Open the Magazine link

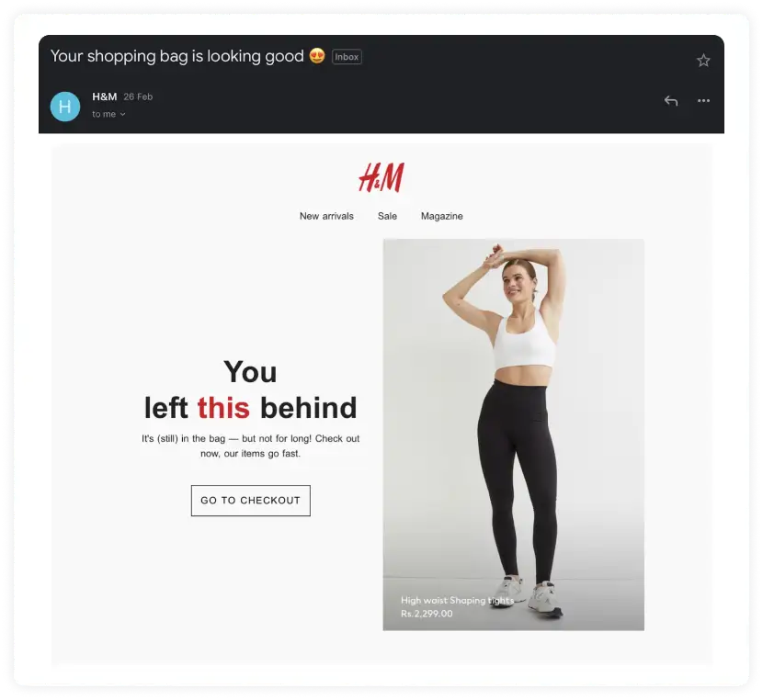click(x=442, y=216)
